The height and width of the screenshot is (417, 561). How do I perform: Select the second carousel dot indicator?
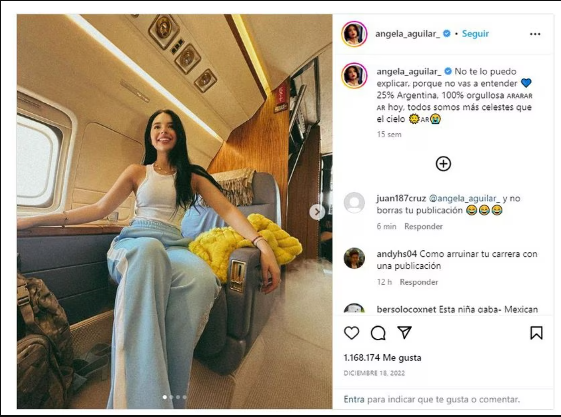(x=171, y=397)
